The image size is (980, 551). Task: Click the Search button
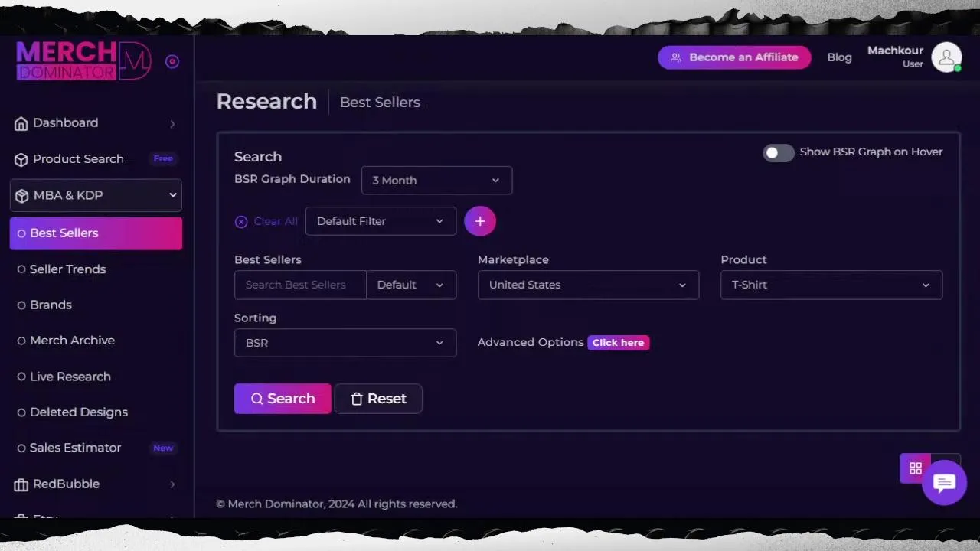click(283, 399)
